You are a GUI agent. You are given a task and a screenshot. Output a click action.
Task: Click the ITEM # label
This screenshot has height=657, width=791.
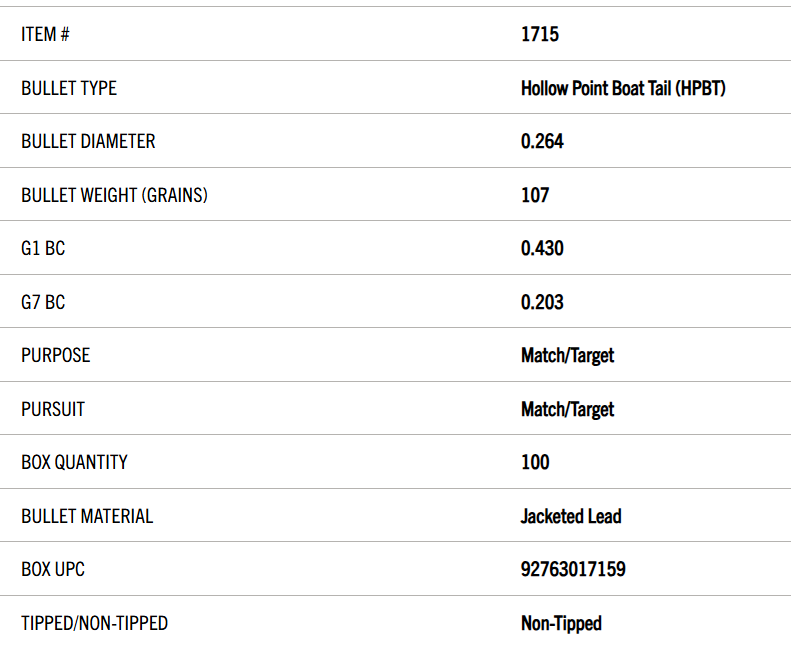[x=45, y=35]
